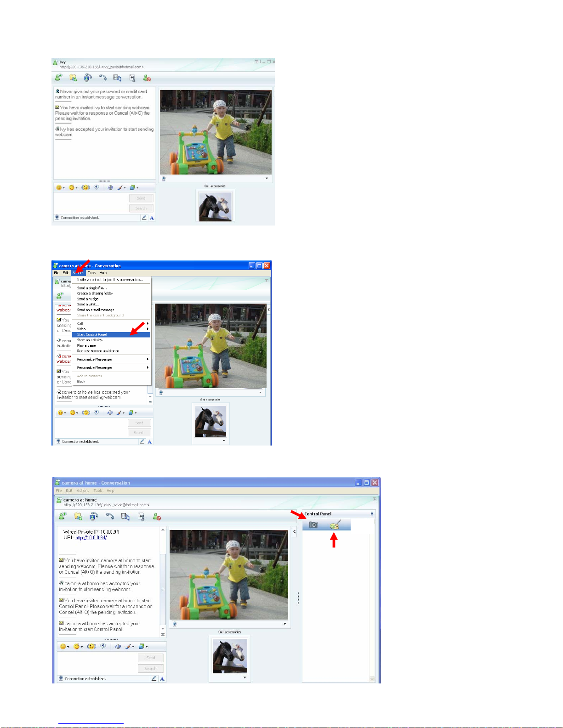Open the Help menu in the middle window

(x=103, y=273)
